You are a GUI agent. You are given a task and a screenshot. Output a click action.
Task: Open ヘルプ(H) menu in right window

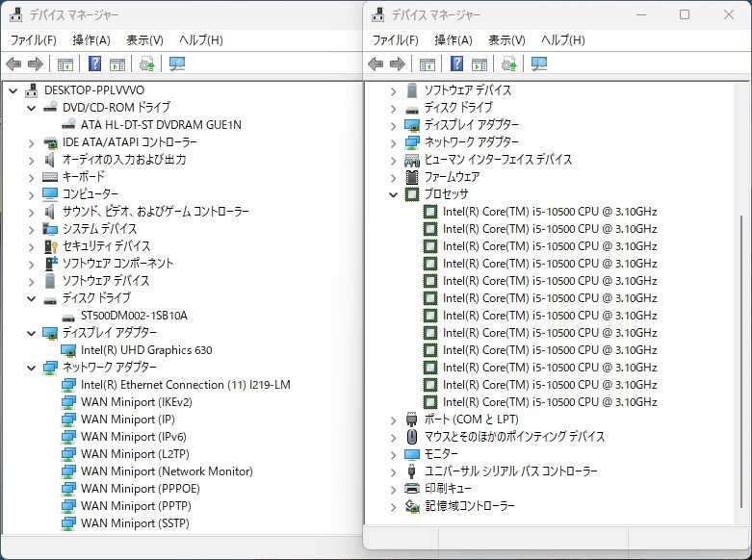[x=563, y=39]
